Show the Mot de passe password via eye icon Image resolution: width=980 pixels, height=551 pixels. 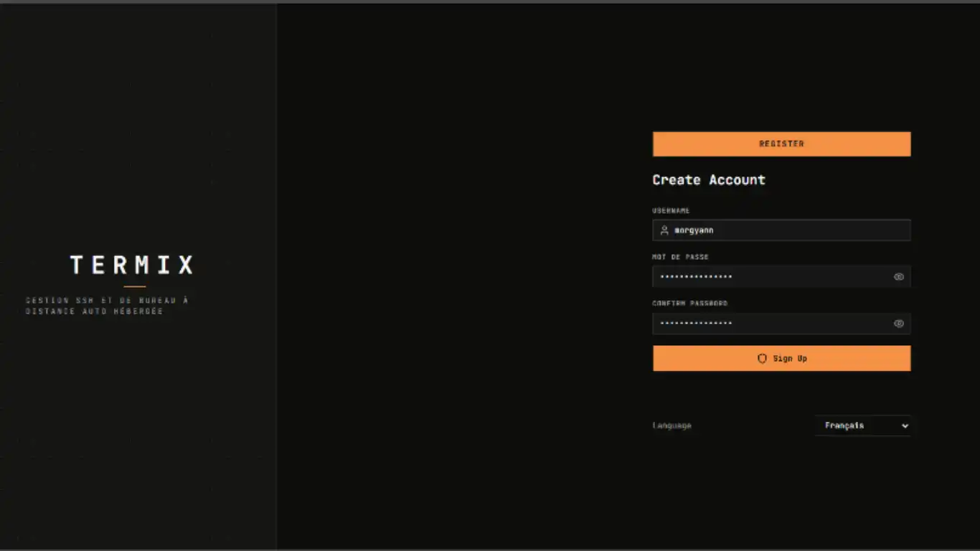(898, 277)
